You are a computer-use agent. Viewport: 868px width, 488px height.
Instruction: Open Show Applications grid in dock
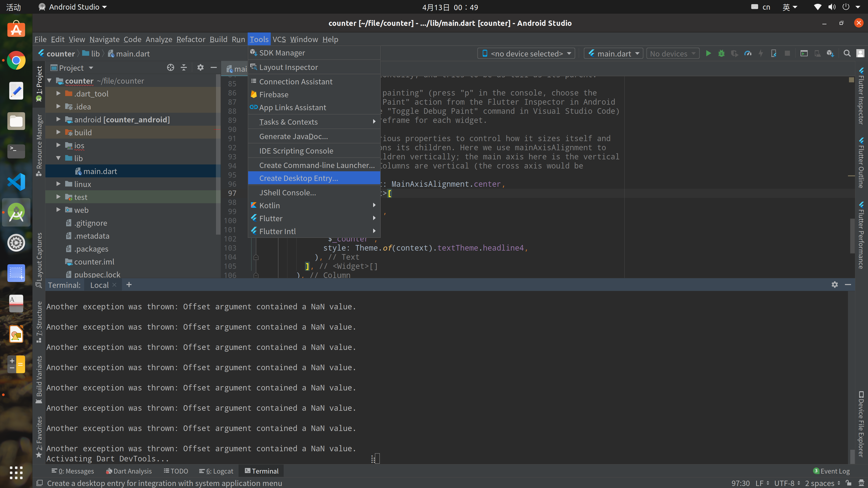tap(16, 473)
